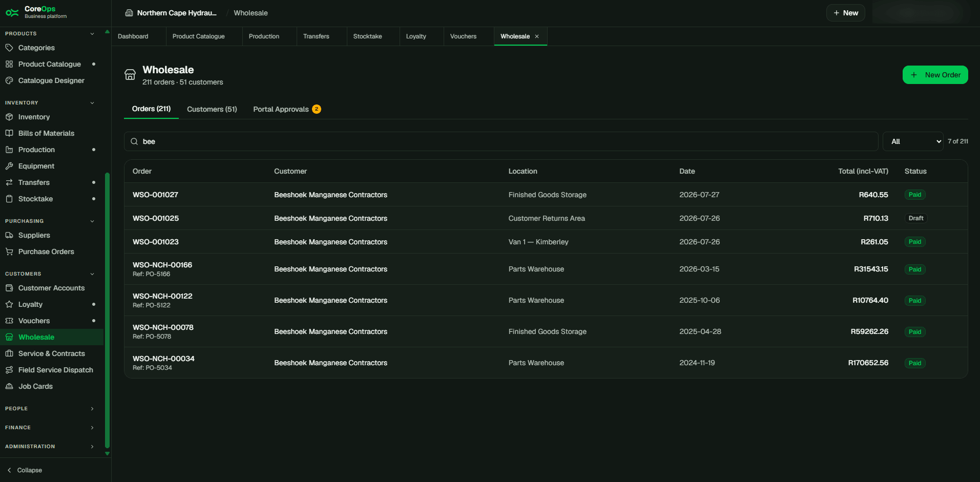Click the Wholesale breadcrumb in top bar
Viewport: 980px width, 482px height.
tap(251, 13)
